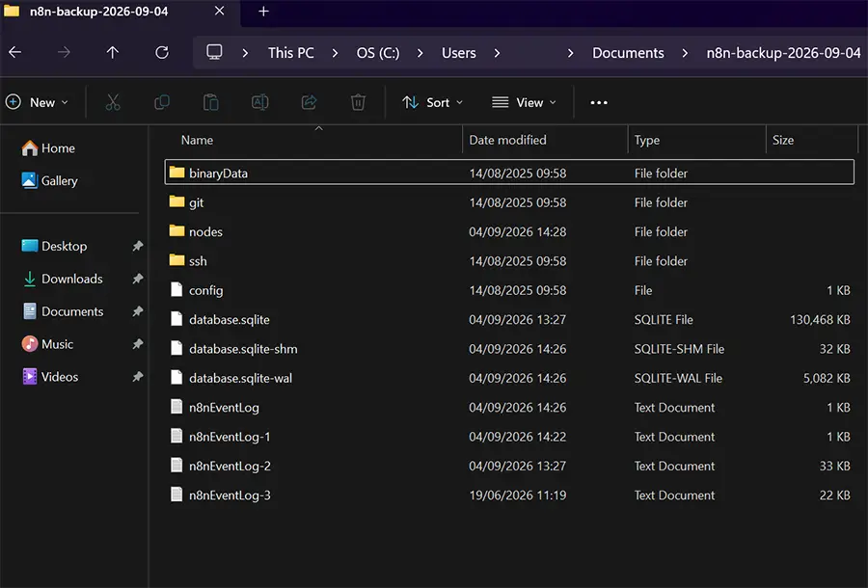Open Downloads in quick access

62,279
